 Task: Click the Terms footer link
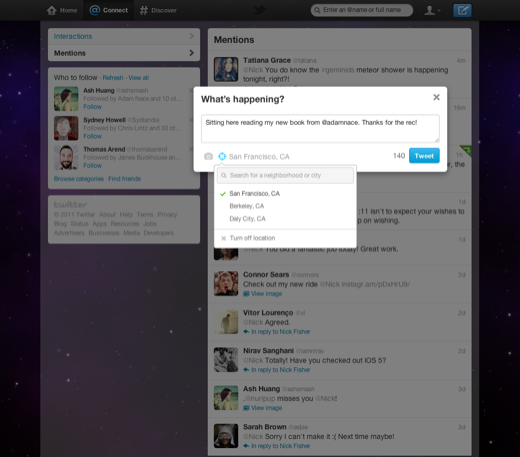click(145, 215)
